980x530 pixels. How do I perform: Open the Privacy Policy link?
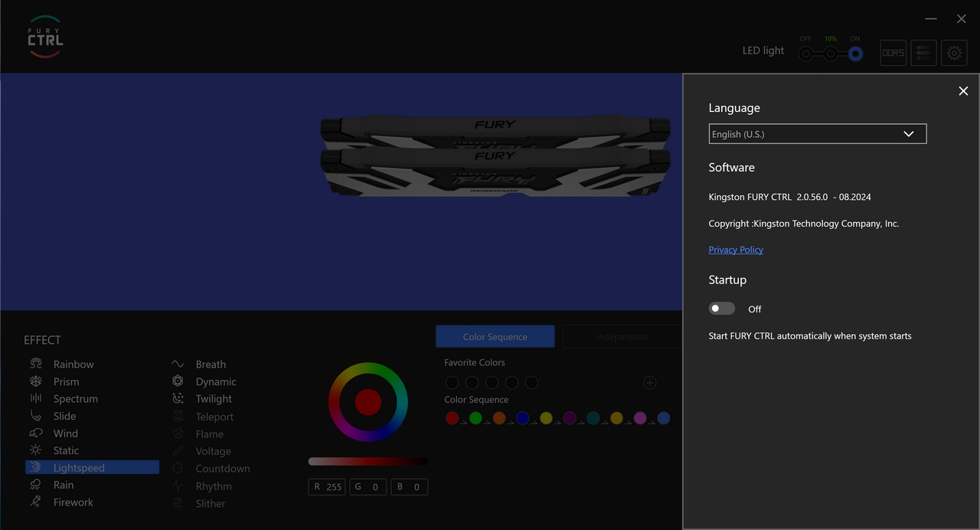[x=736, y=250]
